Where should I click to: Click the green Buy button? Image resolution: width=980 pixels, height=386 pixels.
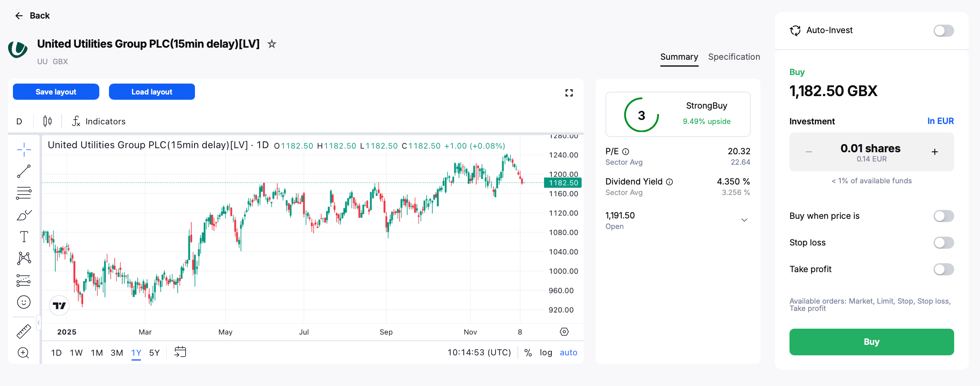[x=871, y=342]
